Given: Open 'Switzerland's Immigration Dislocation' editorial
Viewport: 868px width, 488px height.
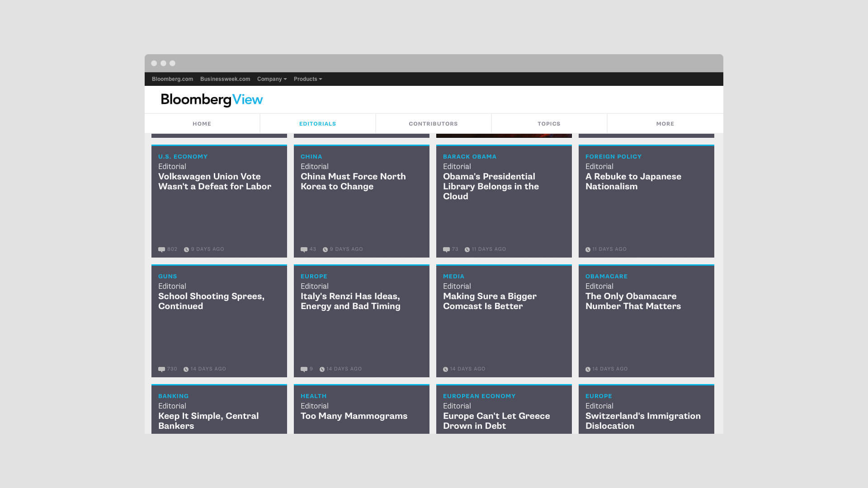Looking at the screenshot, I should pyautogui.click(x=643, y=421).
